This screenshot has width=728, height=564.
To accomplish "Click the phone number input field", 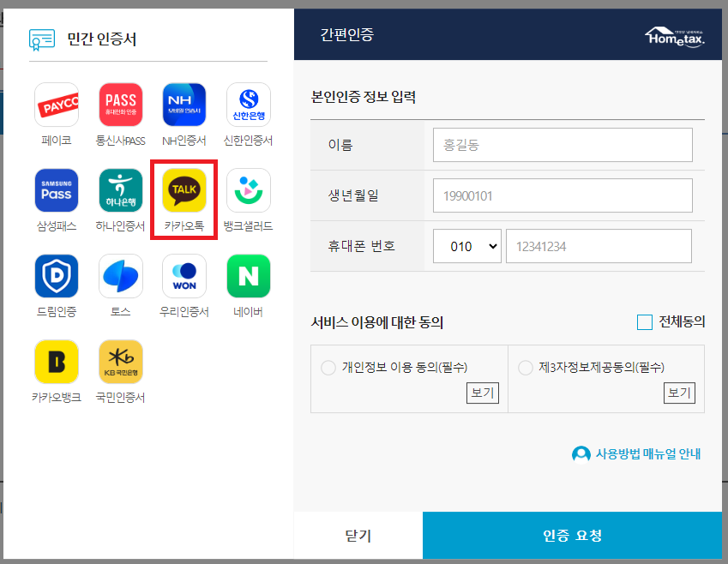I will [x=599, y=246].
